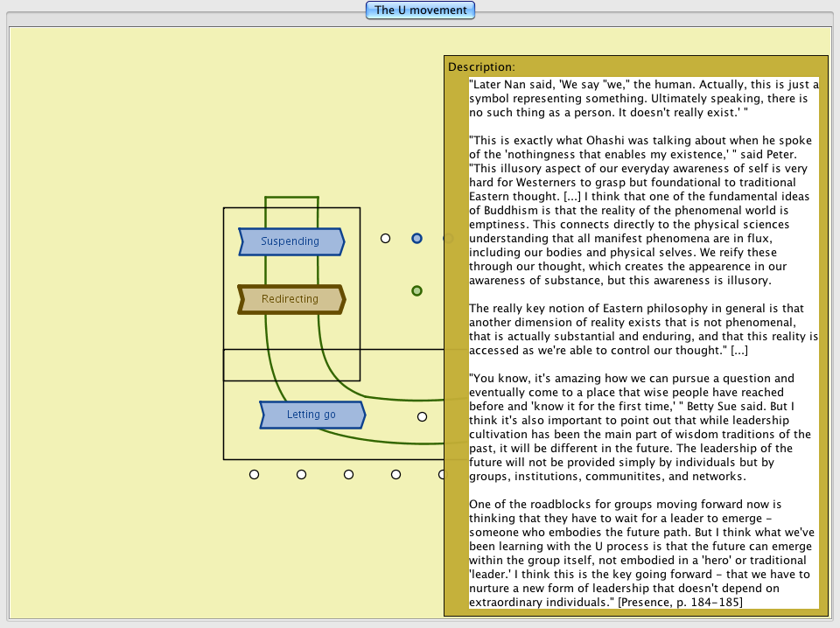Click the gold left border of Description panel

pyautogui.click(x=456, y=350)
